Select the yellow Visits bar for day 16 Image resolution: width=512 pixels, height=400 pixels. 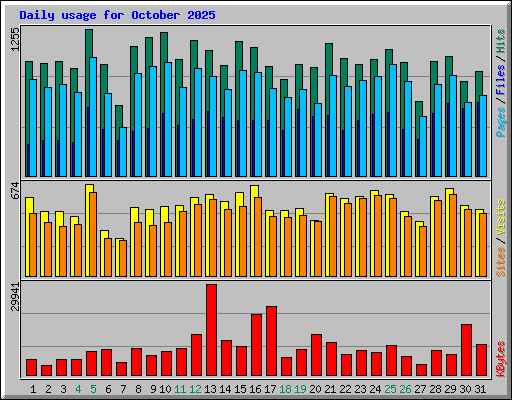click(x=254, y=191)
